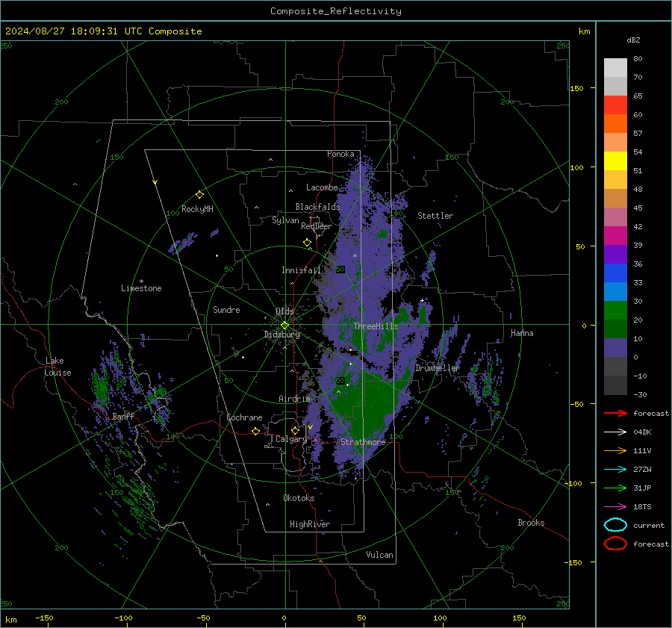
Task: Click the 'Airdrie' city label
Action: [294, 399]
